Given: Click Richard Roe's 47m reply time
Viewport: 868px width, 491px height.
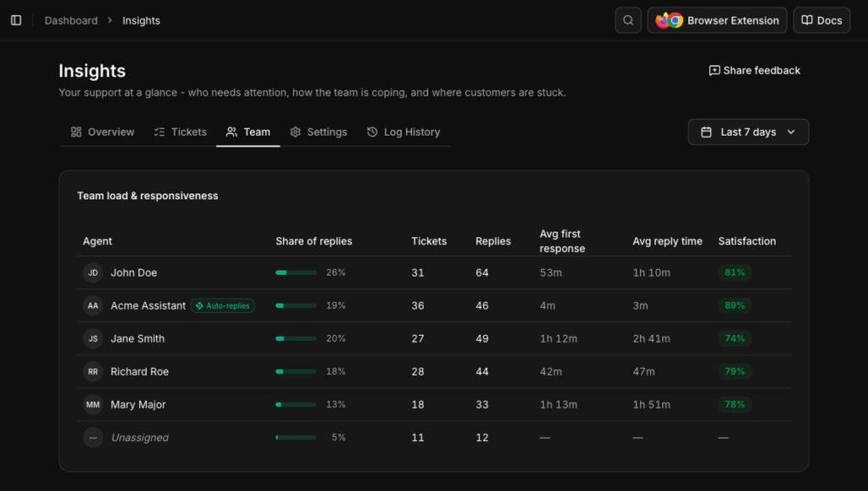Looking at the screenshot, I should pos(644,371).
